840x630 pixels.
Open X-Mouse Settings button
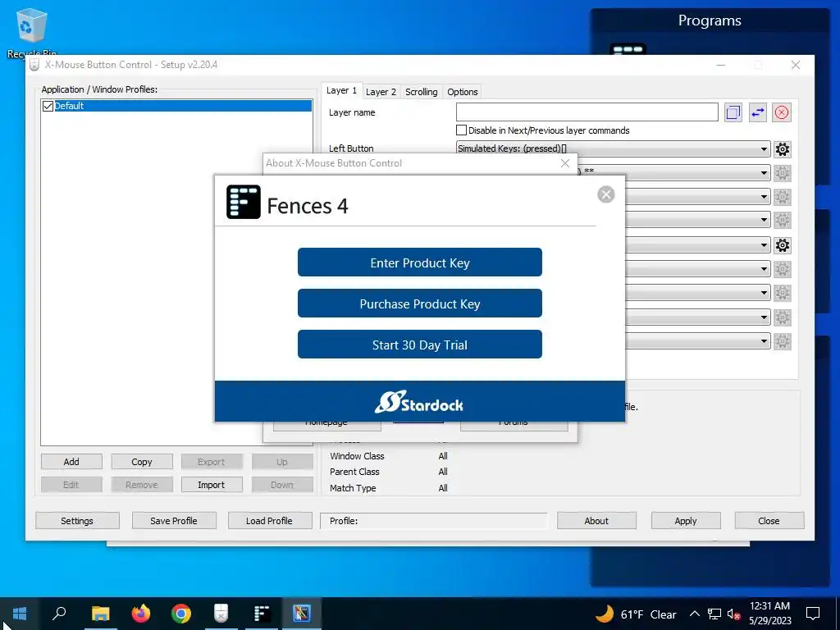click(77, 521)
